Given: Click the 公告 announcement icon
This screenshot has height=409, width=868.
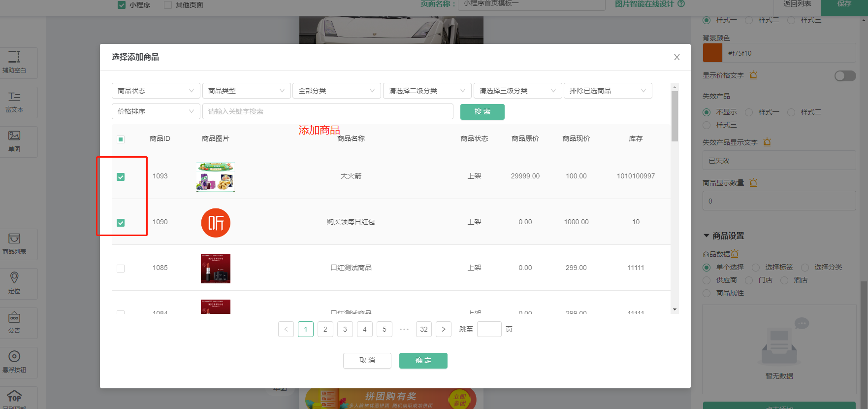Looking at the screenshot, I should (14, 318).
